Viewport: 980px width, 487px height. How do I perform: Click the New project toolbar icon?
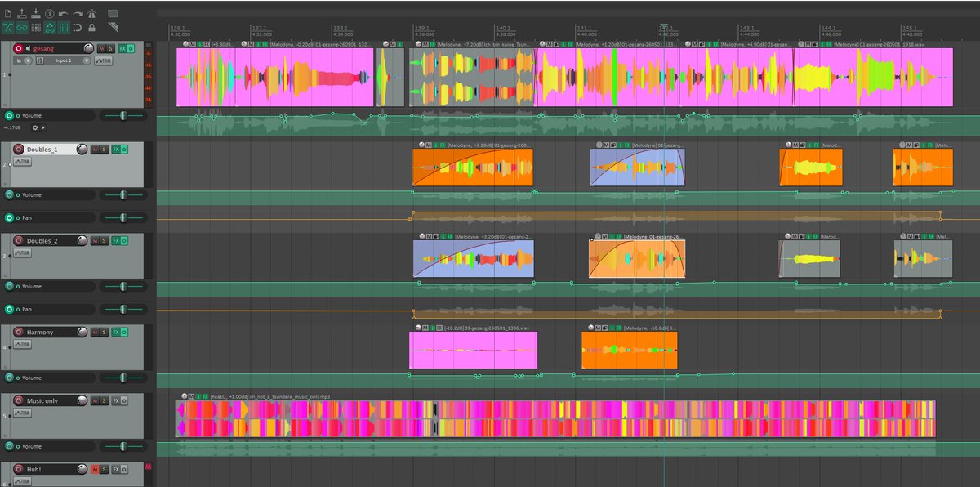[x=8, y=14]
